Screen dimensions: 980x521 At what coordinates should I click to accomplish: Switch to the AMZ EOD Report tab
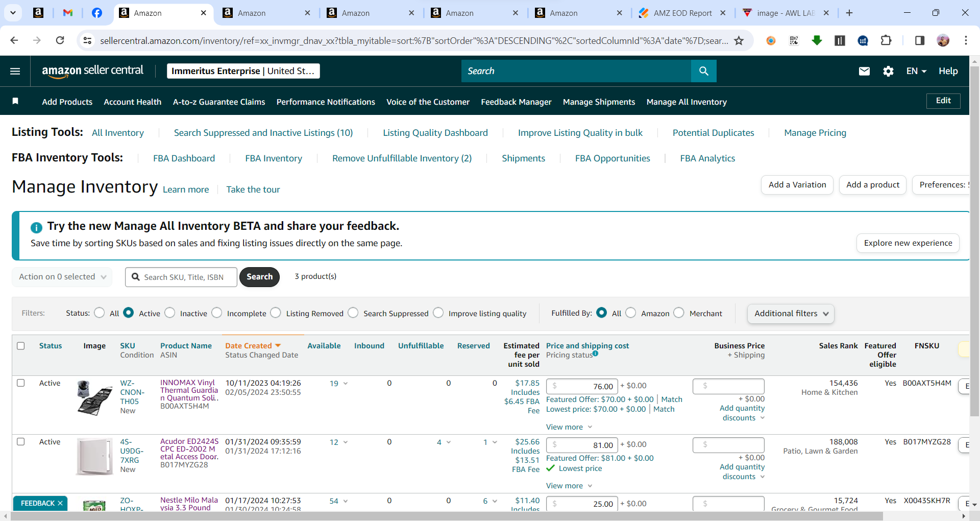683,13
